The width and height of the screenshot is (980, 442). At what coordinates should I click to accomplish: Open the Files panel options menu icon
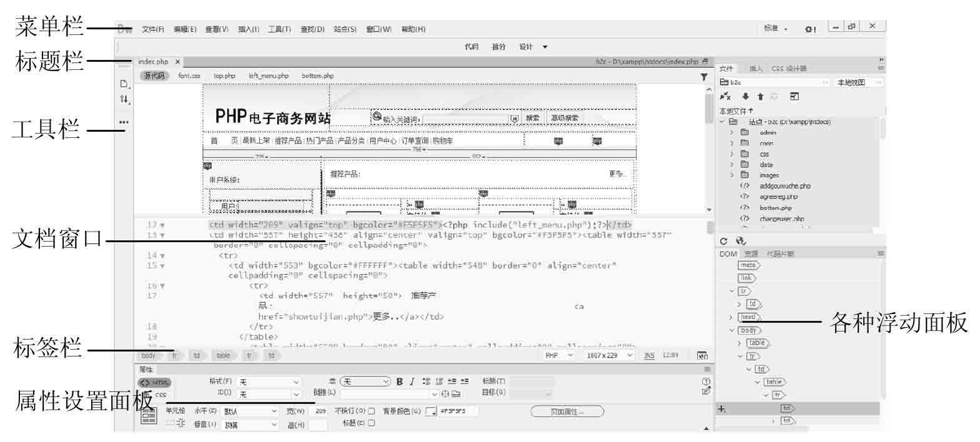[x=881, y=68]
